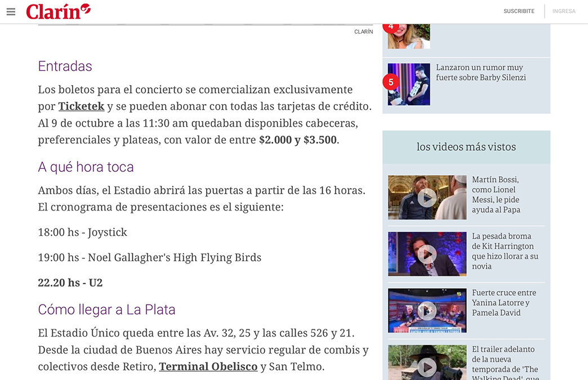This screenshot has height=380, width=588.
Task: Play the Martín Bossi video
Action: (x=427, y=198)
